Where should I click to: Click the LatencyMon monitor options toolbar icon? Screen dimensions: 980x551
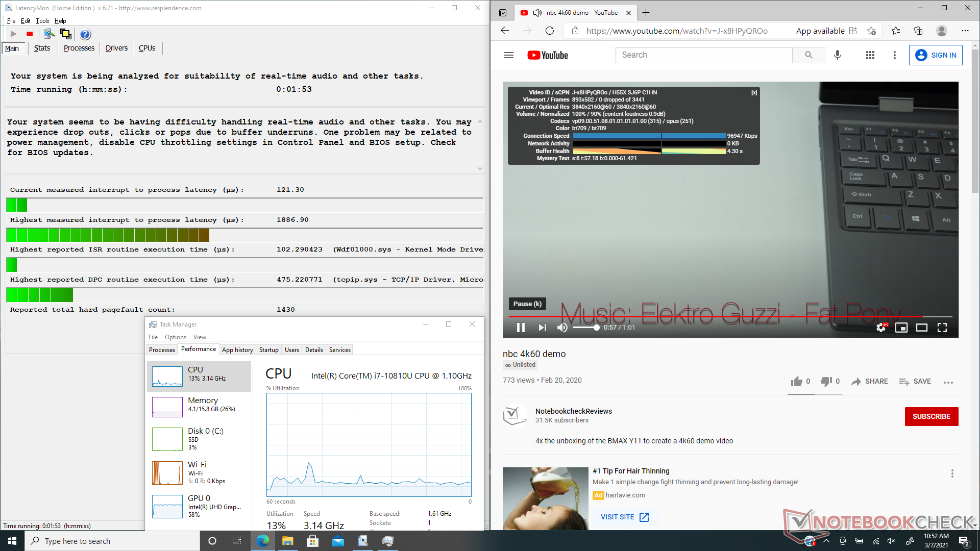click(x=49, y=34)
